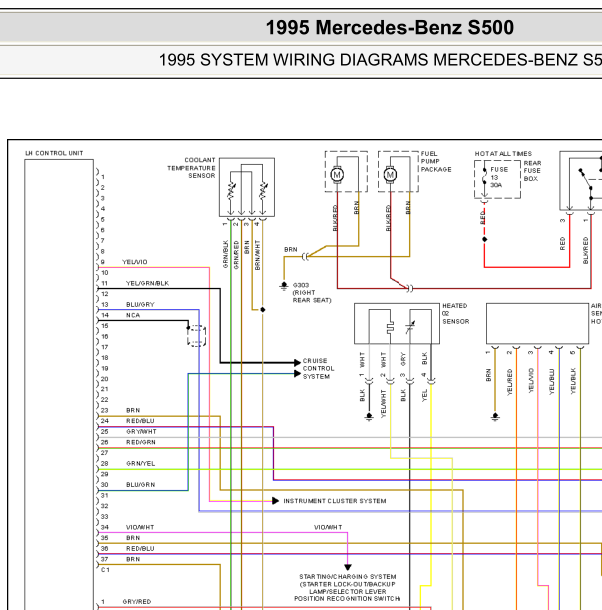Click the vertical "GRN/RED" wire label
The height and width of the screenshot is (610, 602).
[236, 254]
